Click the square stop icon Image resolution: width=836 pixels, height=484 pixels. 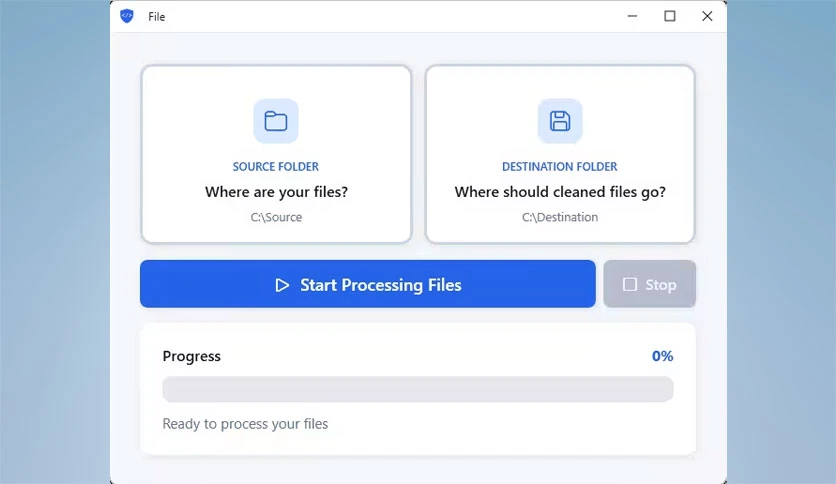630,285
